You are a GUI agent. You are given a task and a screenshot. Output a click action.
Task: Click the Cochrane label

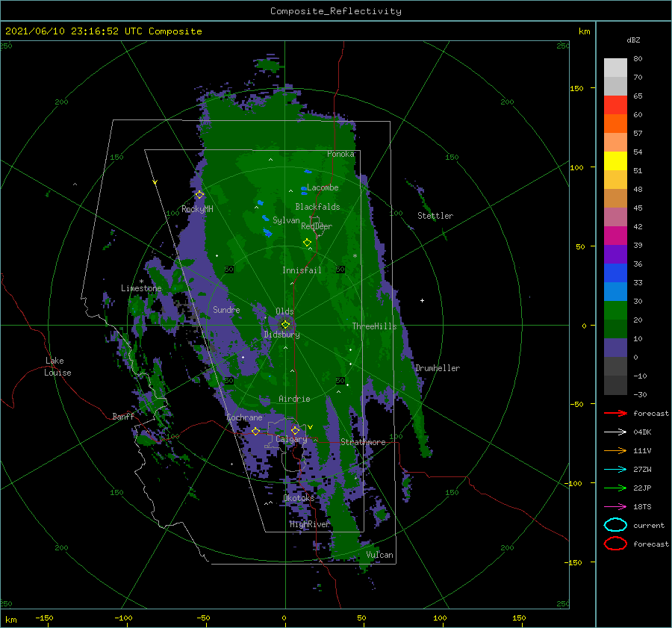point(244,417)
